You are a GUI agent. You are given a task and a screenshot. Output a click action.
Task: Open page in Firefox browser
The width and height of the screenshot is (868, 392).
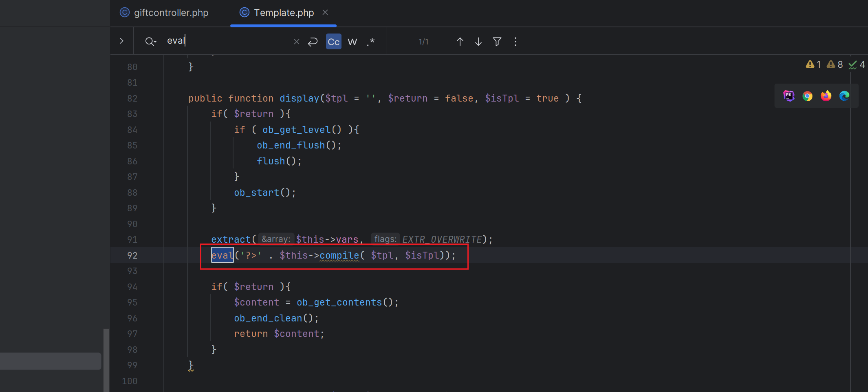click(x=826, y=96)
